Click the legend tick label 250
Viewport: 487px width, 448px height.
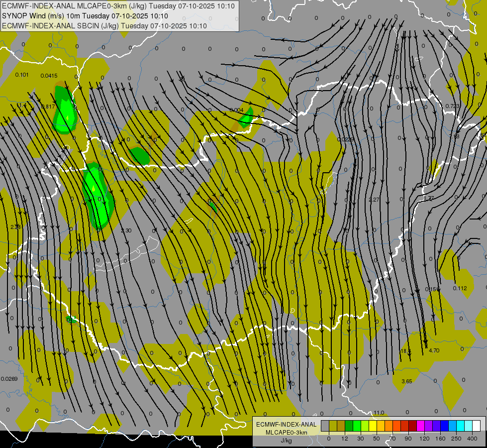click(x=456, y=439)
